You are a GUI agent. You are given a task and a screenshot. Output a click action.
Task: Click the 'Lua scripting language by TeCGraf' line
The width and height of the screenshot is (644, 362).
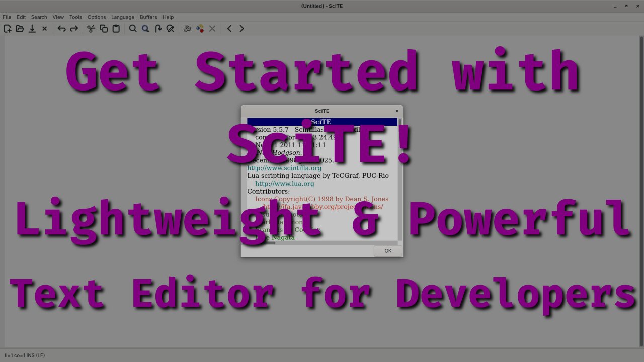click(x=318, y=176)
